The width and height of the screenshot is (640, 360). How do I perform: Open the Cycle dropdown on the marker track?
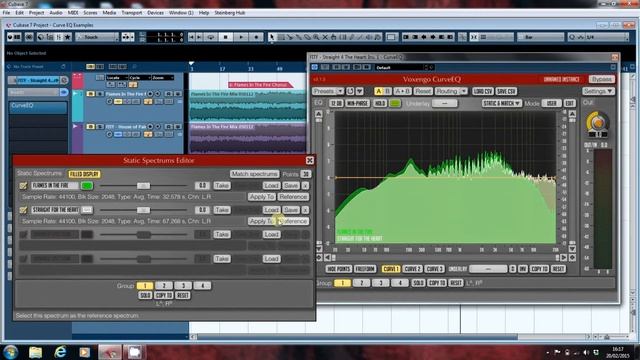[140, 78]
